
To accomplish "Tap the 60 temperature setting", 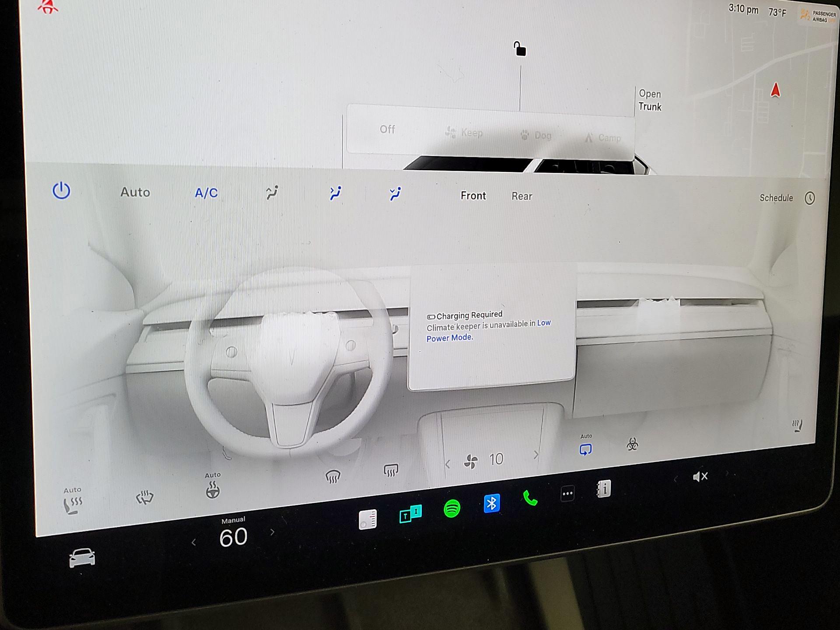I will (x=233, y=537).
